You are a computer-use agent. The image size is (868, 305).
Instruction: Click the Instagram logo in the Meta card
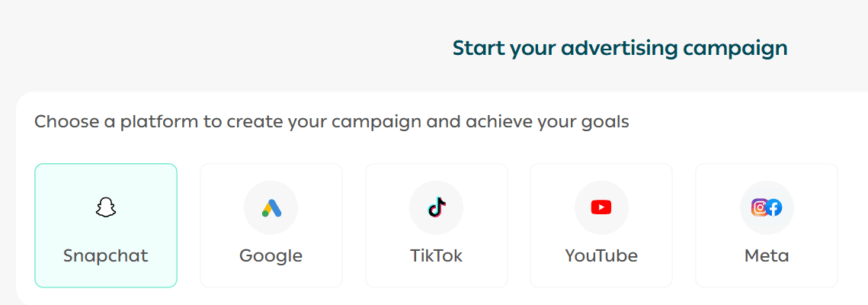[760, 207]
